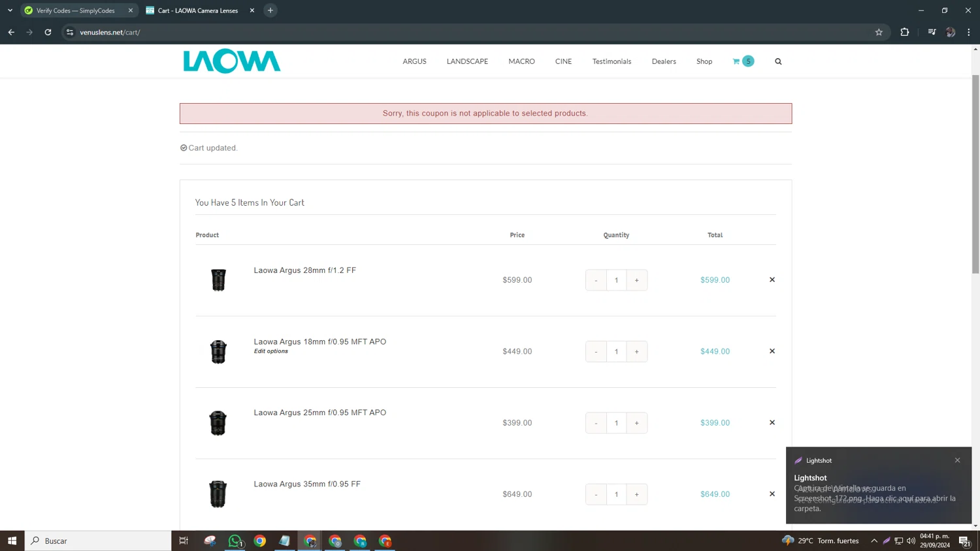Open Chrome's three-dot menu
Viewport: 980px width, 551px height.
969,32
